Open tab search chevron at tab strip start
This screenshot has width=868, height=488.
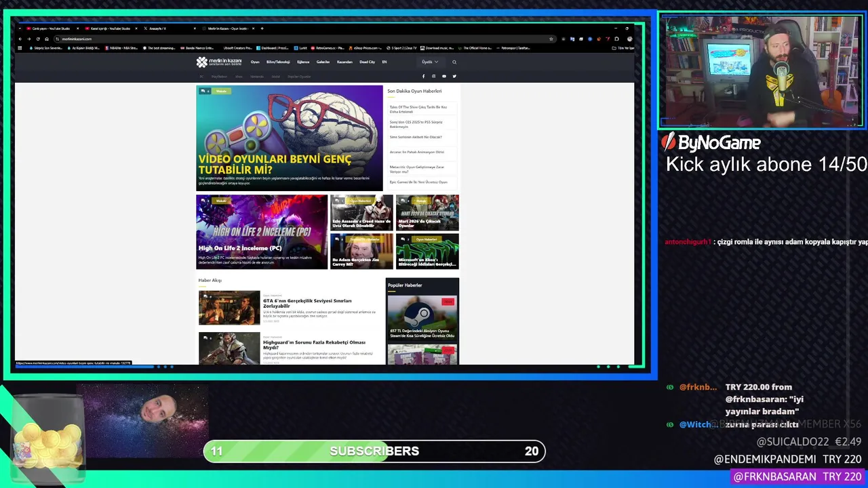[20, 28]
